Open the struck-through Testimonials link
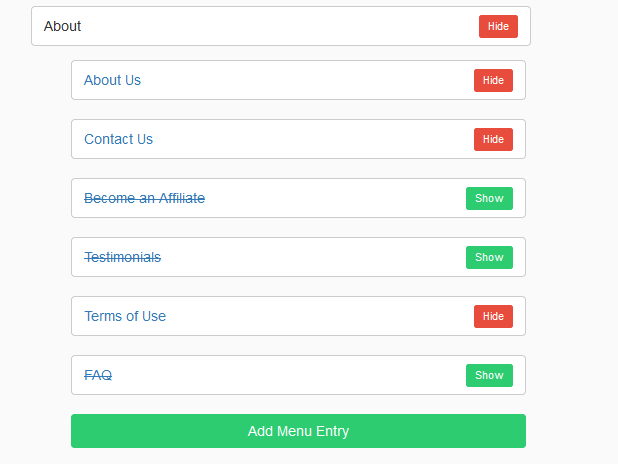 [x=123, y=257]
